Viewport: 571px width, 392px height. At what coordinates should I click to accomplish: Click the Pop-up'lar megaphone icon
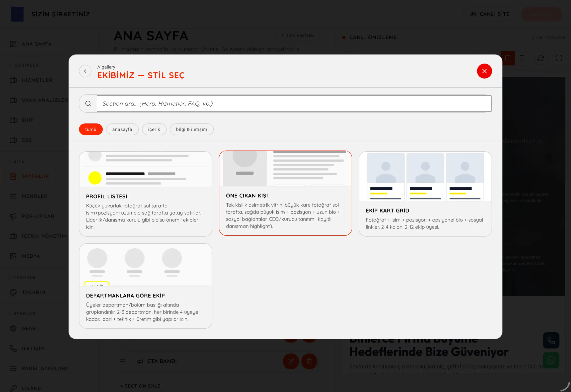(13, 216)
